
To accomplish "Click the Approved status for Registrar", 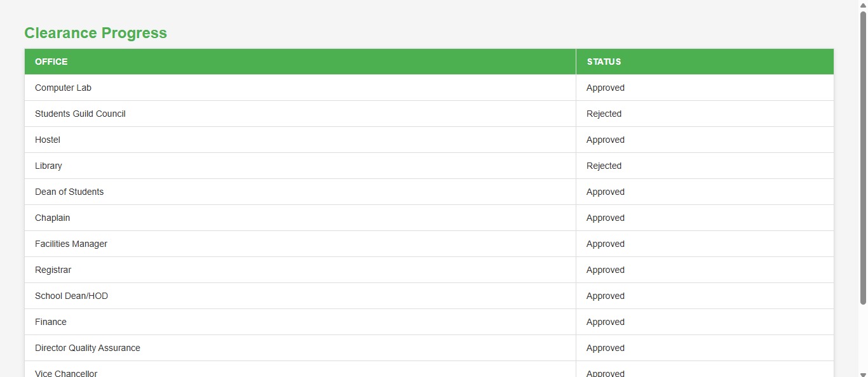I will point(606,270).
